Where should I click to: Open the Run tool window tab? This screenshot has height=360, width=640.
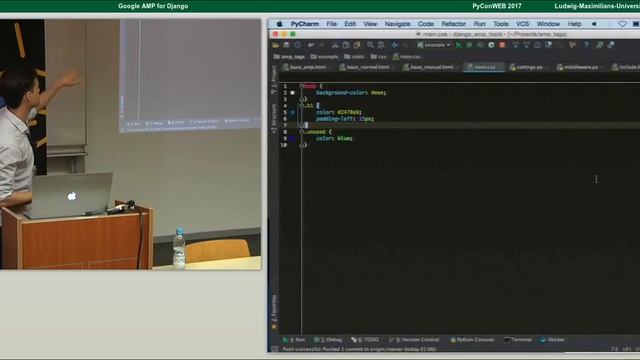(294, 340)
